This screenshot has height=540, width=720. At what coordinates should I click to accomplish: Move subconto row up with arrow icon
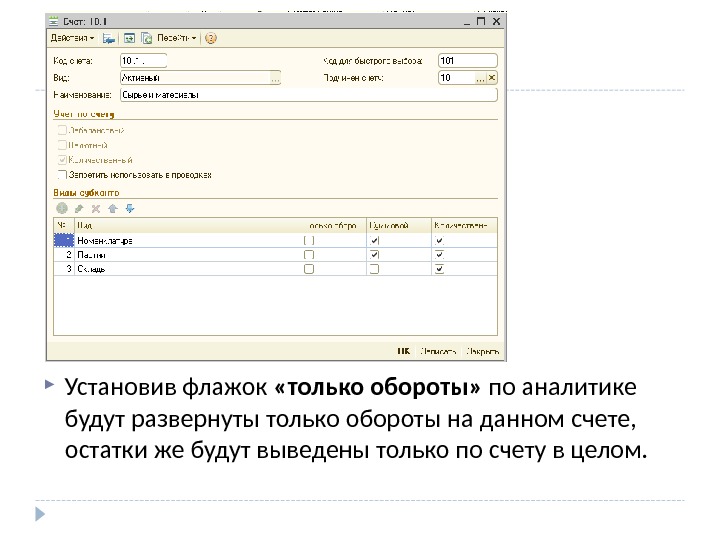pos(113,209)
